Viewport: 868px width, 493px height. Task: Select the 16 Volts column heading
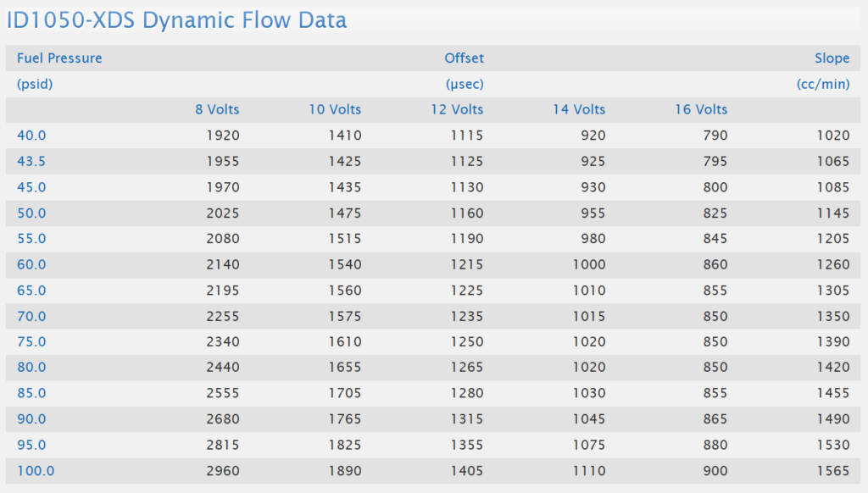pyautogui.click(x=699, y=109)
